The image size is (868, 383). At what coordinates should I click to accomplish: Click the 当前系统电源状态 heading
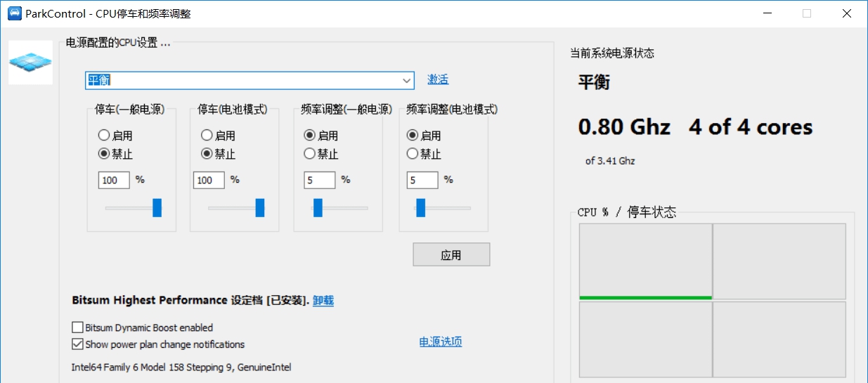point(612,53)
